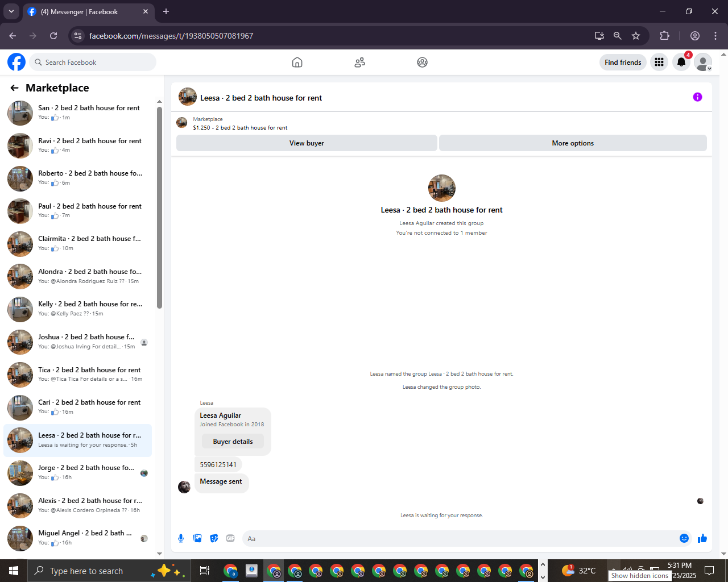This screenshot has width=728, height=582.
Task: Click the message input field
Action: pos(460,538)
